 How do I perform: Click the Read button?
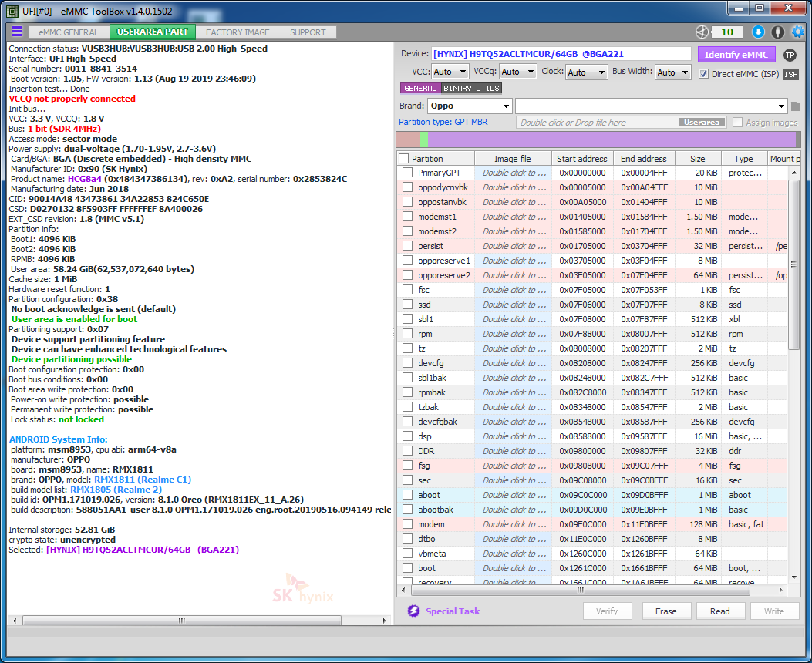point(719,611)
